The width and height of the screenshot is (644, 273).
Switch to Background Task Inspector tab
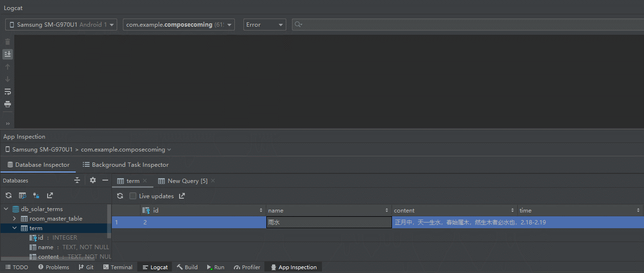pos(126,165)
